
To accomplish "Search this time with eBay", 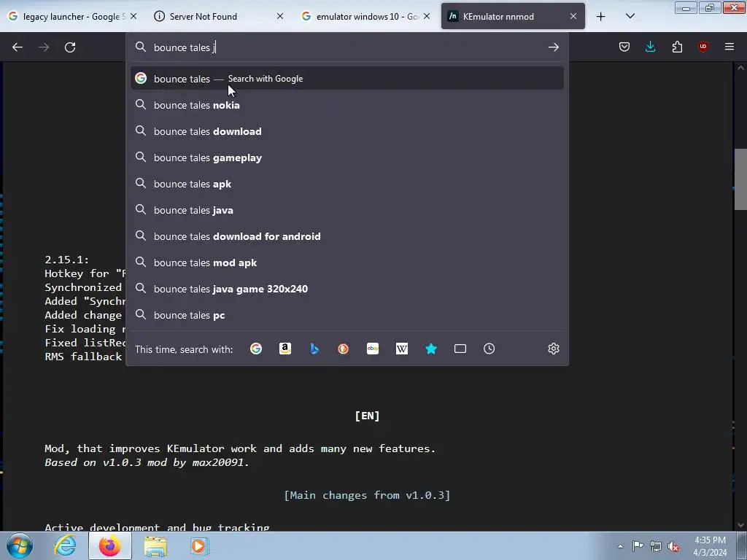I will [x=373, y=349].
